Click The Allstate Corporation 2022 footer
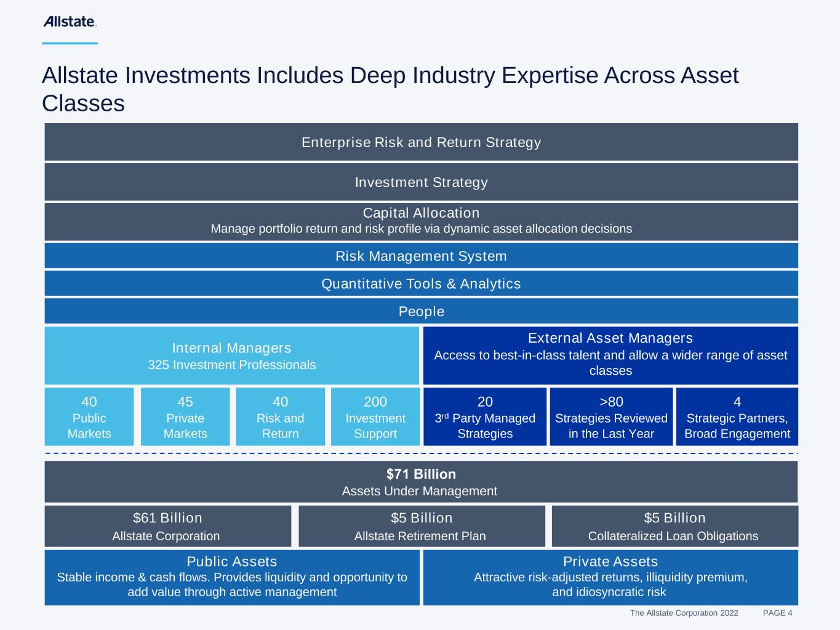Screen dimensions: 840x630 [684, 613]
